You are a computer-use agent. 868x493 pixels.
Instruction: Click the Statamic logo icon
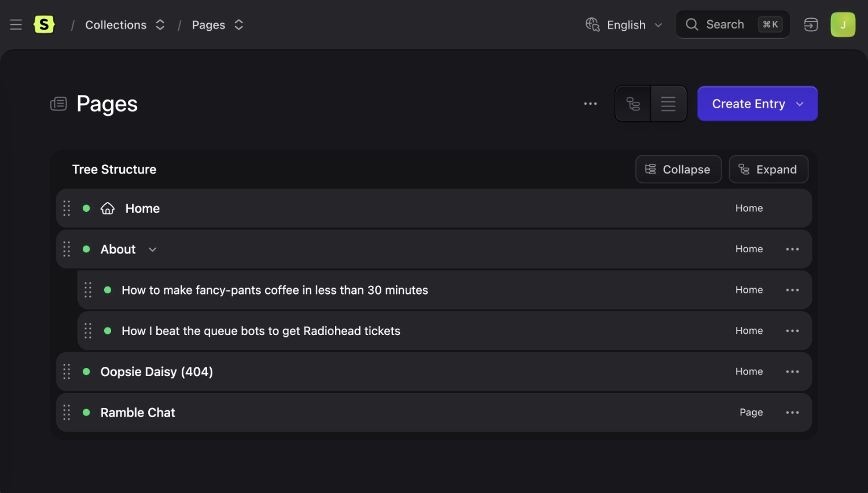[44, 25]
